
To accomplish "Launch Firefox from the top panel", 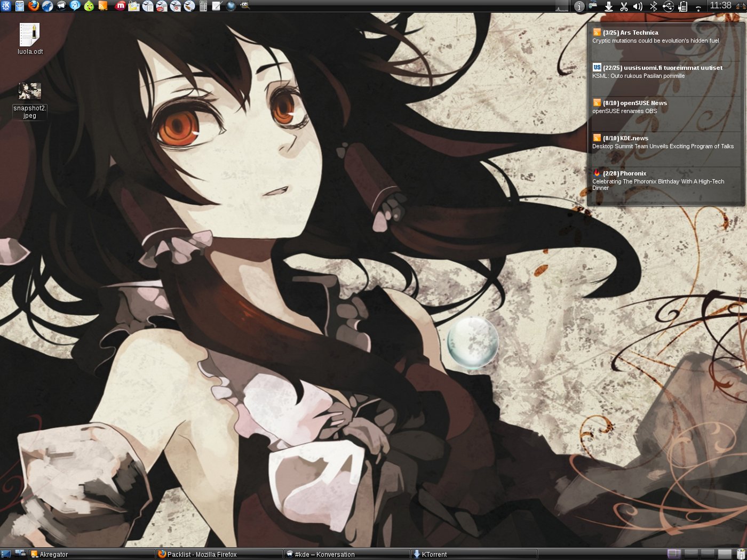I will pos(34,6).
